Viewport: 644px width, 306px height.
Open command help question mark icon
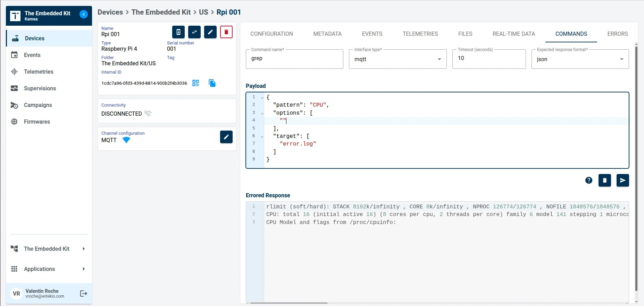point(589,180)
